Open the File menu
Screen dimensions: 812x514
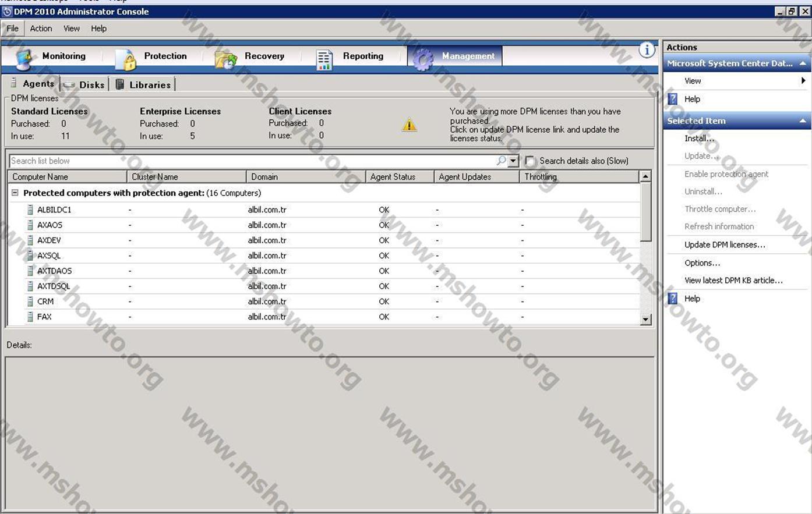pyautogui.click(x=13, y=29)
